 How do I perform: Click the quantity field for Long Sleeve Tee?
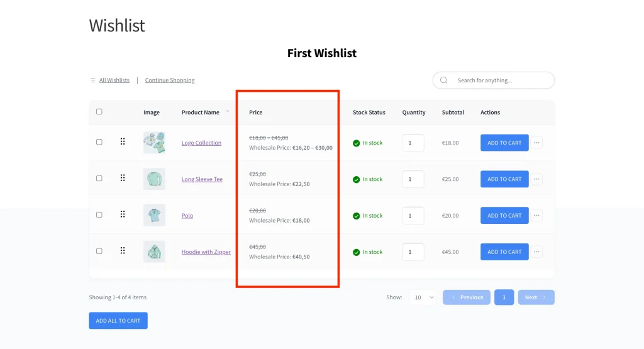(413, 179)
